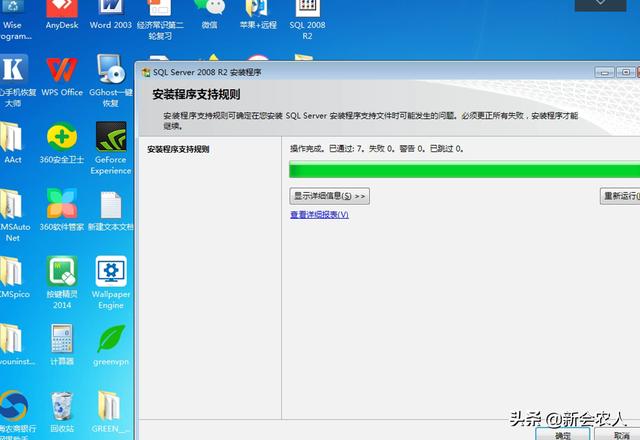Open the 新建文本文档 file icon

pos(111,210)
